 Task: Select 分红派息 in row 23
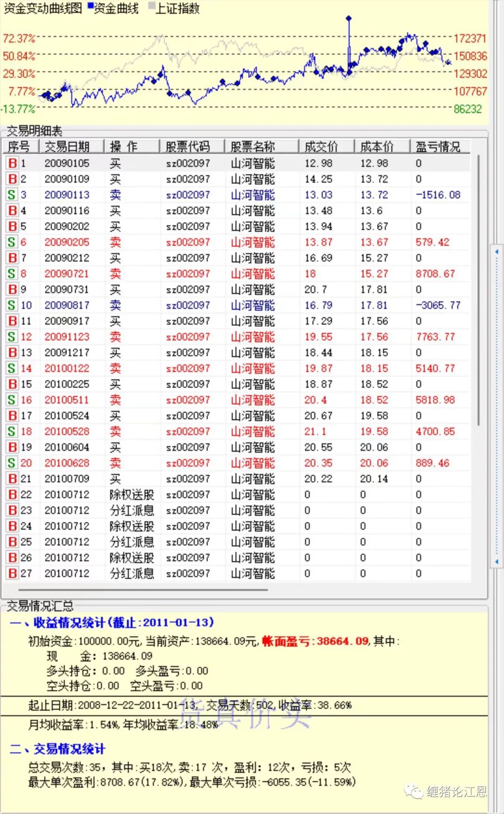coord(132,510)
